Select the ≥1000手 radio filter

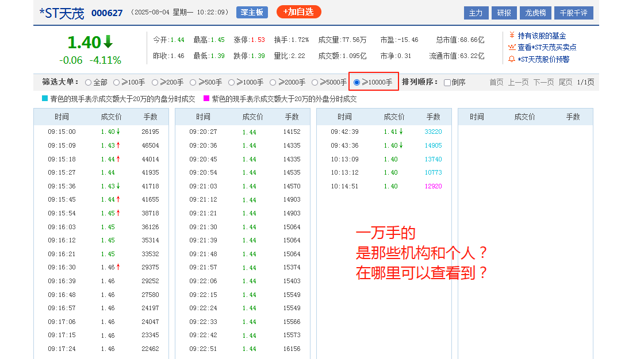[231, 83]
